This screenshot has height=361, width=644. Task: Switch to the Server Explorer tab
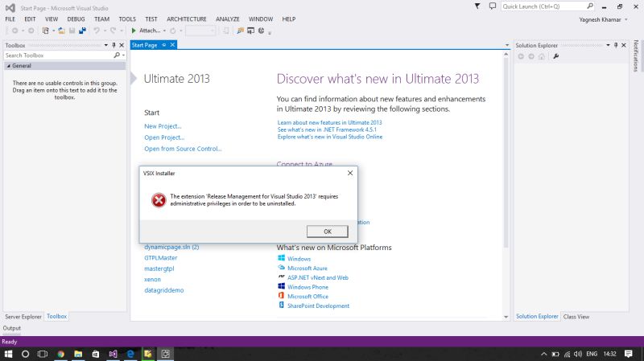click(23, 317)
